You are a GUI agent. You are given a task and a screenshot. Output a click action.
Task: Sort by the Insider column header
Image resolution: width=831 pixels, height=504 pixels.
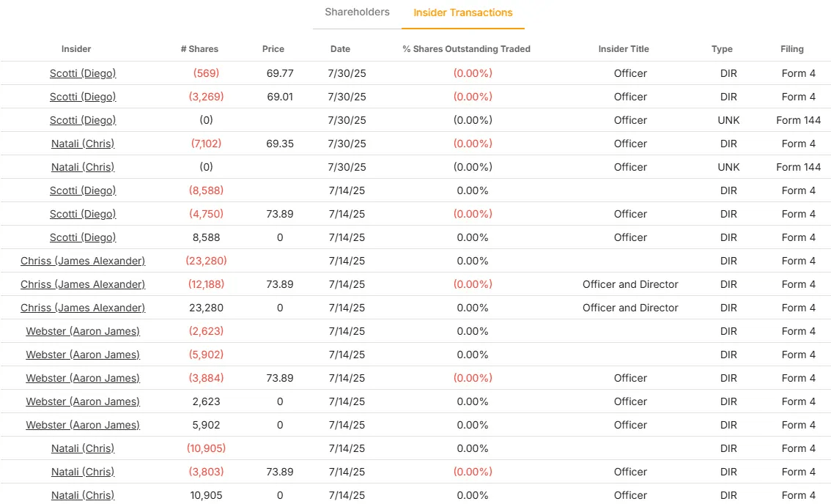pyautogui.click(x=76, y=49)
